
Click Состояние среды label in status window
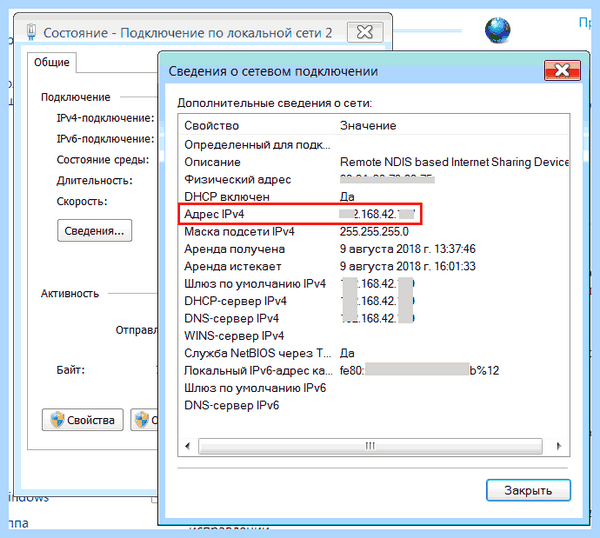(103, 160)
